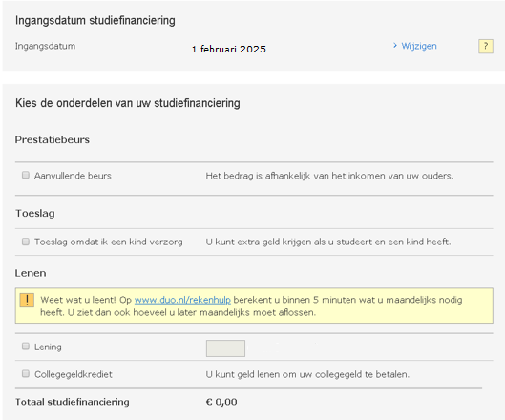Tick the Aanvullende beurs checkbox
The height and width of the screenshot is (420, 505).
point(26,175)
